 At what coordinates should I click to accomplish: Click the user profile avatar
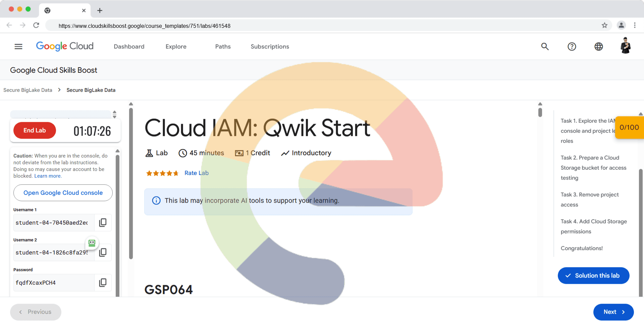(625, 46)
